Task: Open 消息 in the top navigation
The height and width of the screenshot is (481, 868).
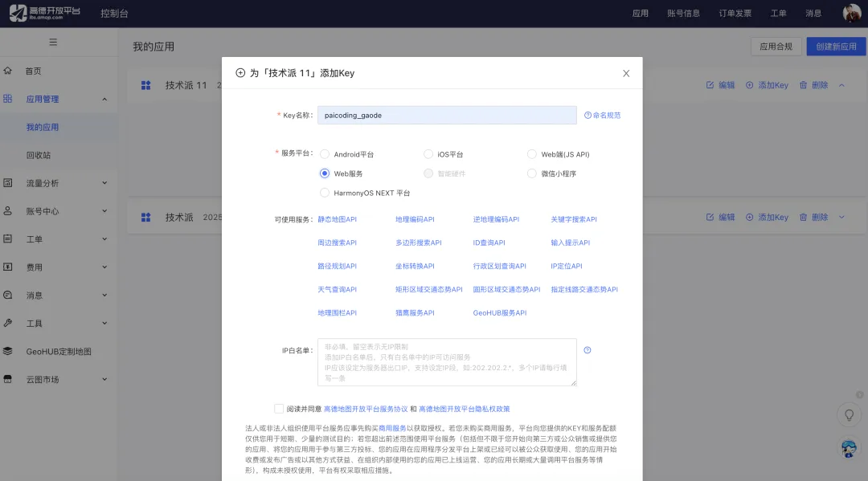Action: [813, 14]
